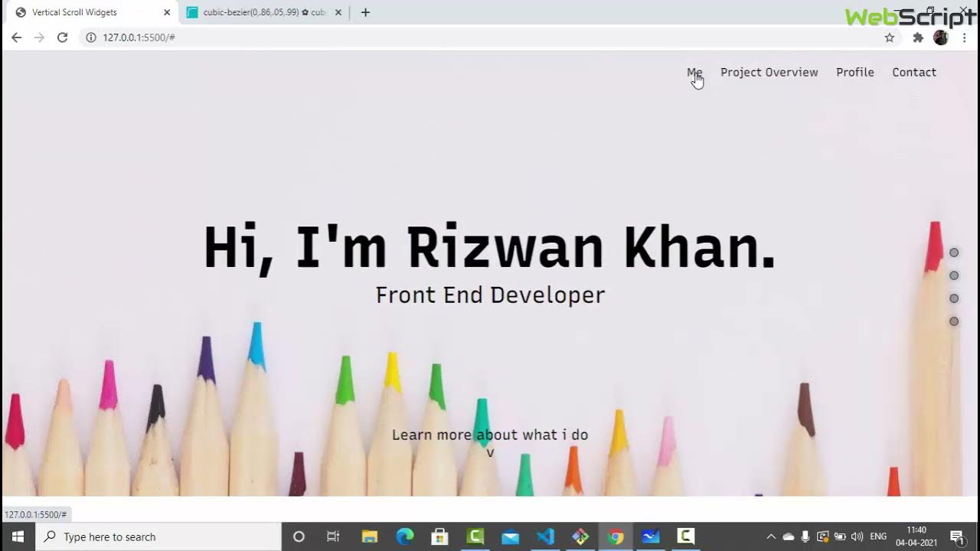Go to the Profile nav link
Viewport: 980px width, 551px height.
pyautogui.click(x=855, y=72)
